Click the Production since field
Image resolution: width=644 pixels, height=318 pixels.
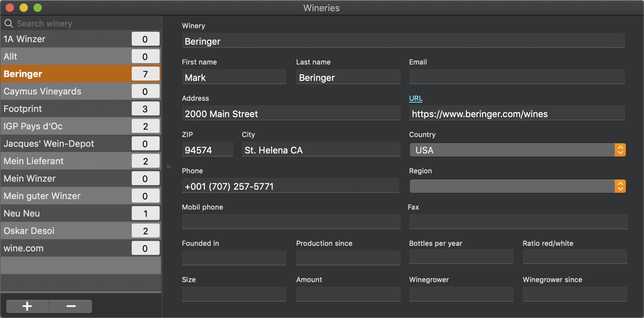coord(348,258)
